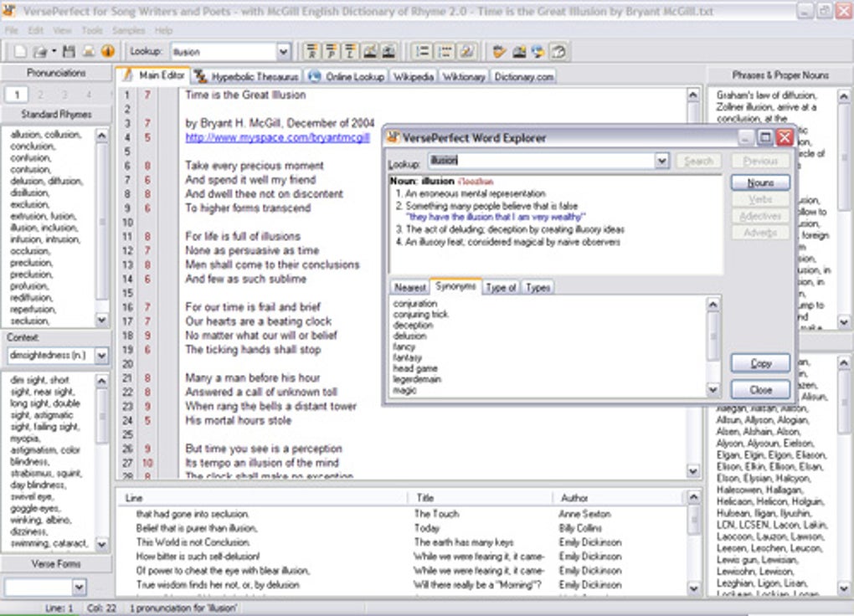This screenshot has height=616, width=854.
Task: Select the Nearest tab in Word Explorer
Action: tap(409, 288)
